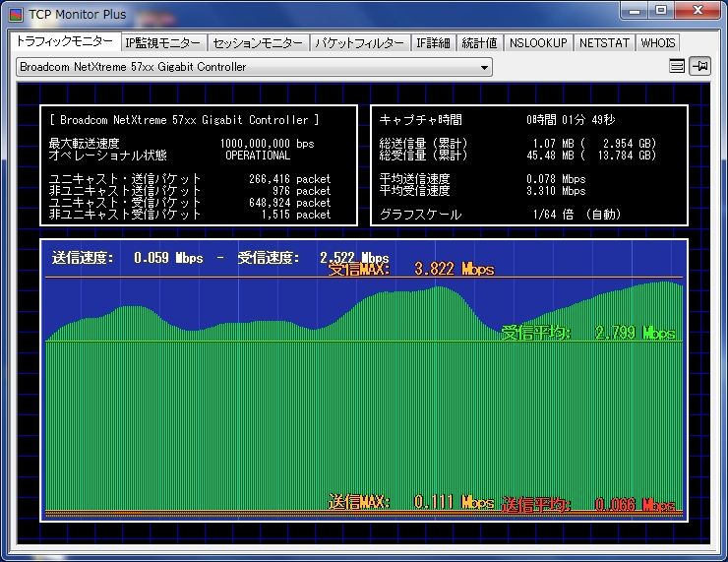This screenshot has width=728, height=562.
Task: Click the list view icon beside adapter dropdown
Action: click(x=677, y=66)
